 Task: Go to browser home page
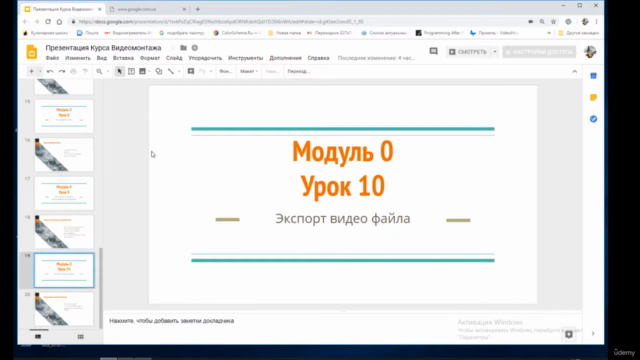click(59, 22)
